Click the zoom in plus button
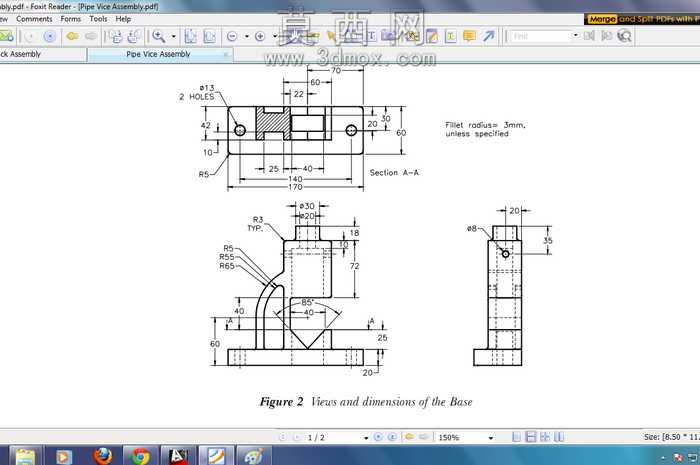The width and height of the screenshot is (700, 465). click(260, 36)
